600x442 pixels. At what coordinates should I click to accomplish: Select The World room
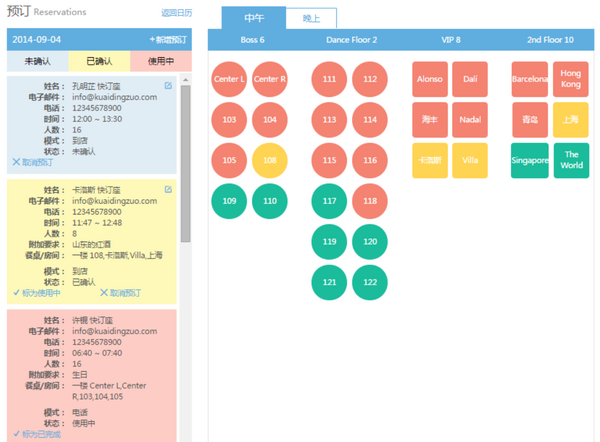(x=571, y=160)
